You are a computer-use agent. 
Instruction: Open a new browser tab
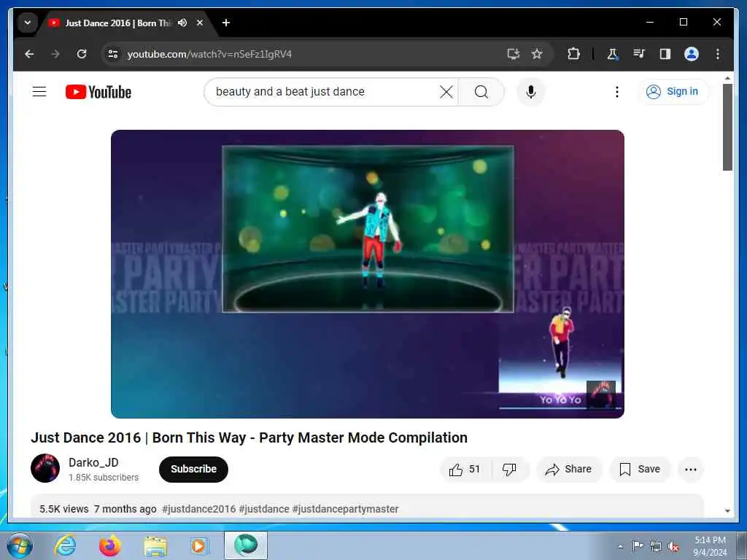pos(226,23)
